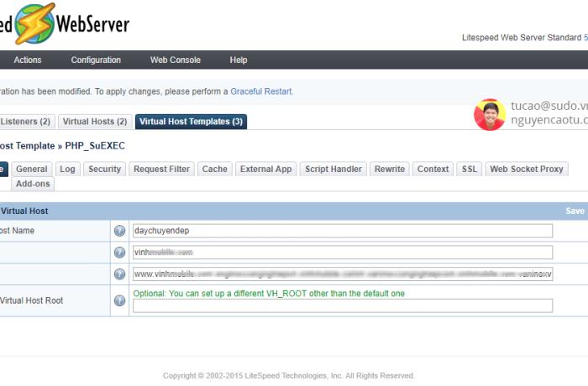The width and height of the screenshot is (588, 386).
Task: Click help icon beside vinhmobile domain field
Action: click(119, 253)
